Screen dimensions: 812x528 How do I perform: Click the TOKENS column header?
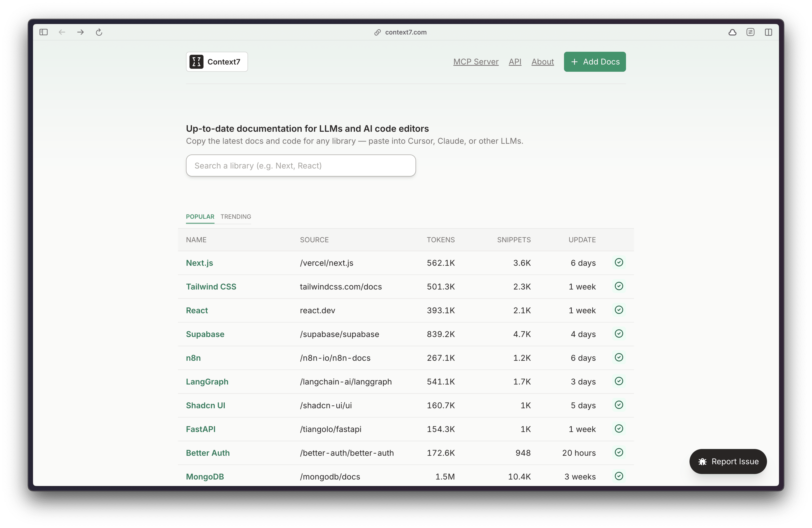click(x=440, y=240)
